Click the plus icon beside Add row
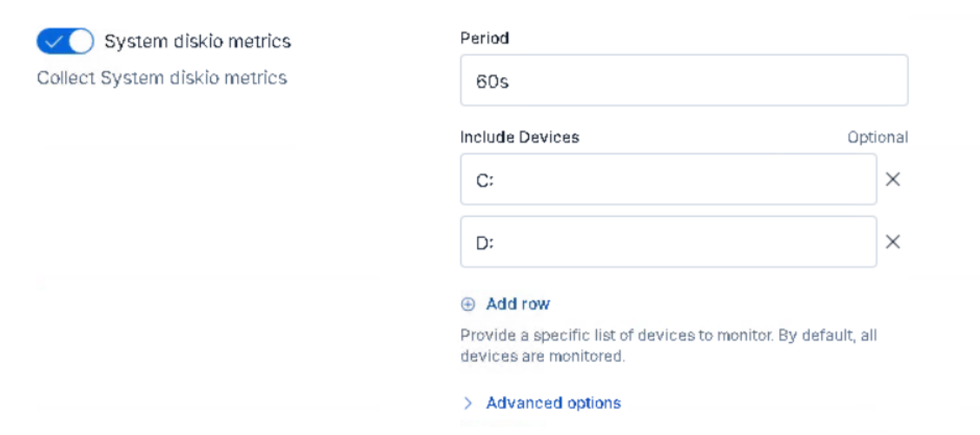 coord(468,304)
